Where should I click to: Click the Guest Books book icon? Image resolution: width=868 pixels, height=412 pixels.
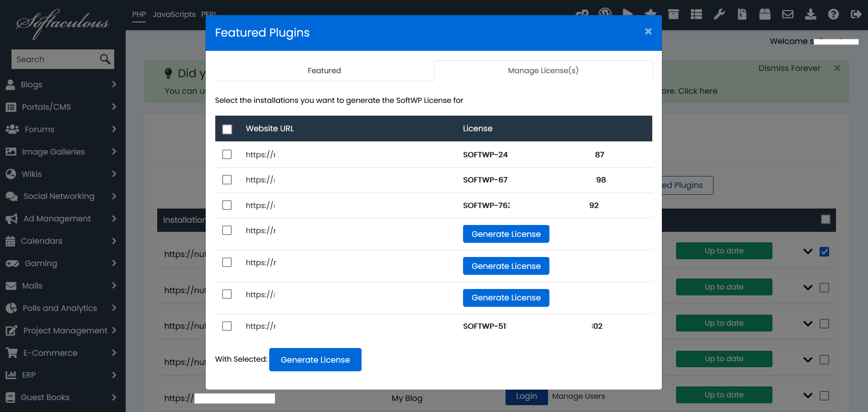(11, 397)
